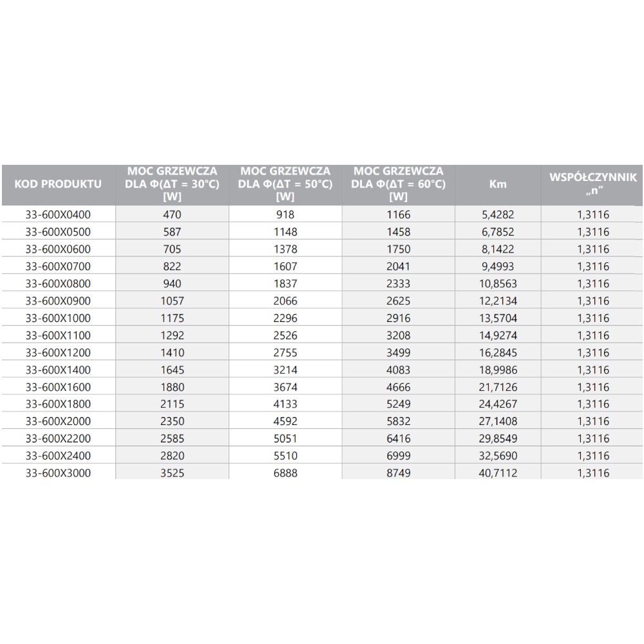Select the 8749 cell in the last row
The height and width of the screenshot is (644, 644).
point(399,473)
